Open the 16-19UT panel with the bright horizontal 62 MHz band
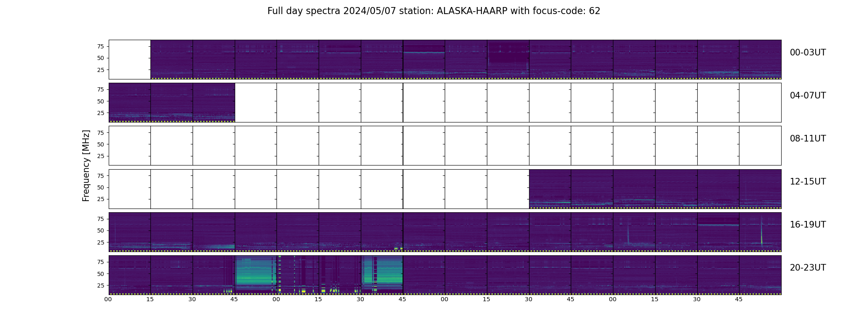 tap(718, 232)
